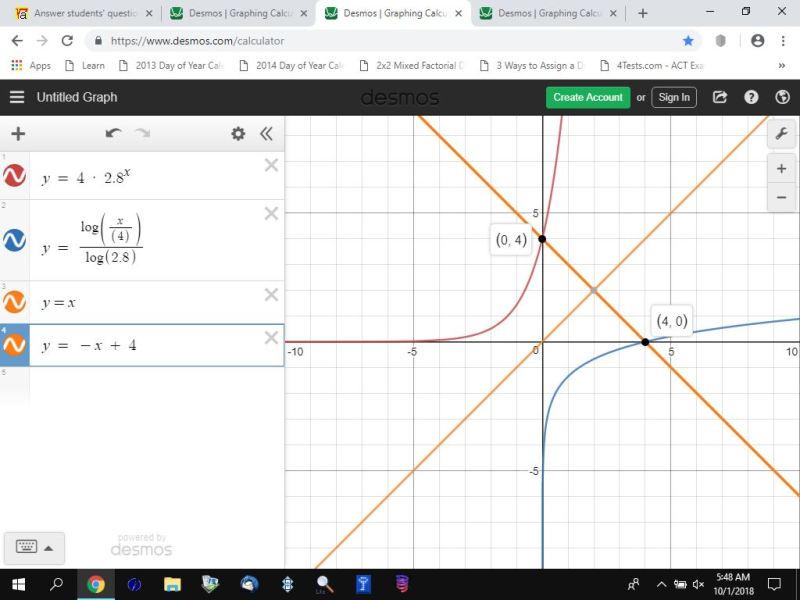Open the 4Tests.com ACT bookmark

(x=653, y=65)
